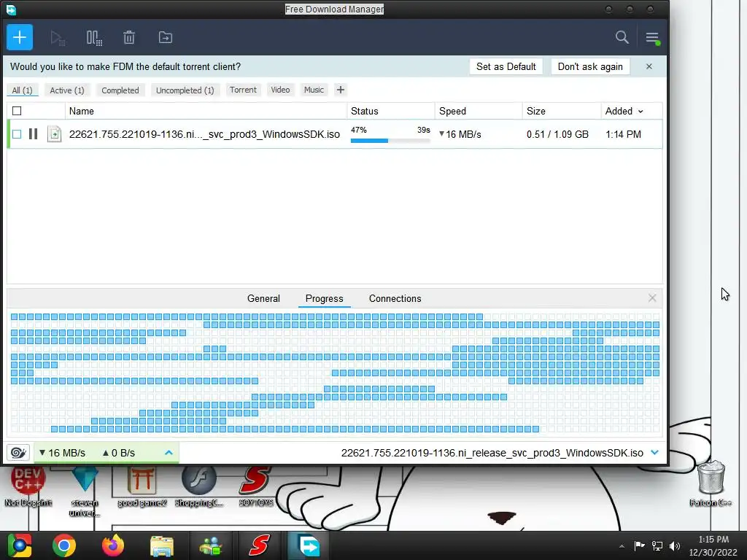The image size is (747, 560).
Task: Click the 0 B/s upload speed indicator
Action: click(119, 453)
